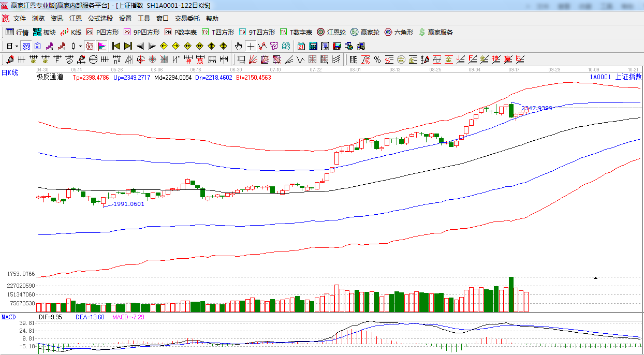
Task: Click the 日K线 label on the chart
Action: tap(9, 73)
